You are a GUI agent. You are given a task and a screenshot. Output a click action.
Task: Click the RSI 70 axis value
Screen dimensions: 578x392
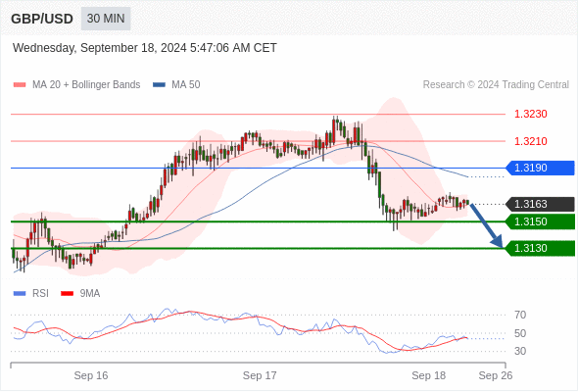pyautogui.click(x=520, y=315)
